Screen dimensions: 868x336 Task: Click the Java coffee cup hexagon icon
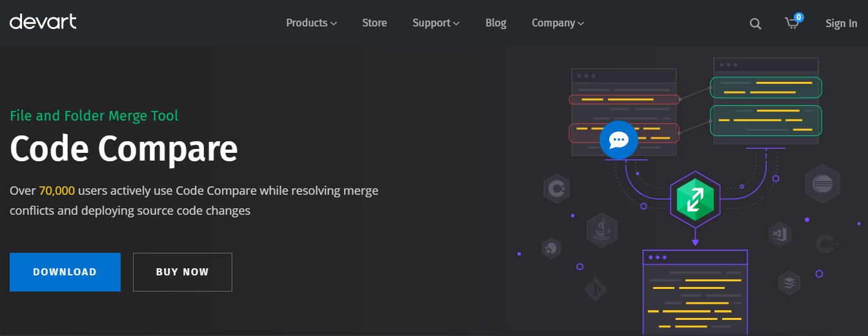[601, 230]
